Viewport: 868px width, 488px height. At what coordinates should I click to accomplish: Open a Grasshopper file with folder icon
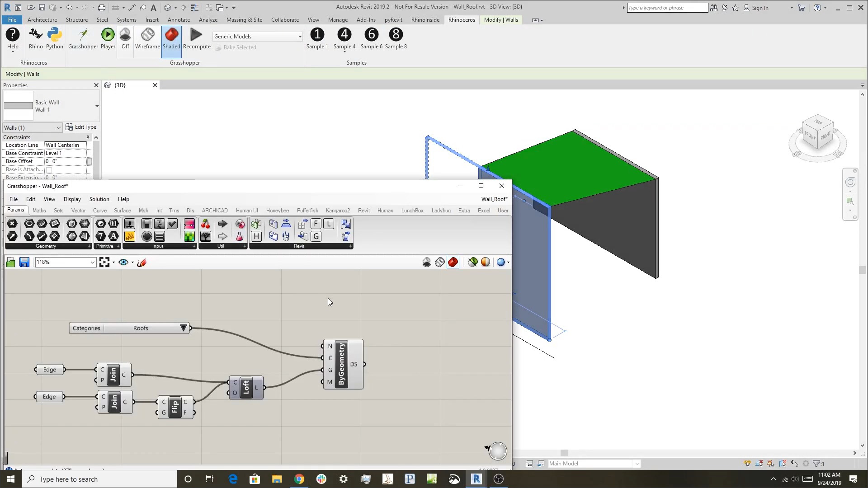pyautogui.click(x=11, y=262)
